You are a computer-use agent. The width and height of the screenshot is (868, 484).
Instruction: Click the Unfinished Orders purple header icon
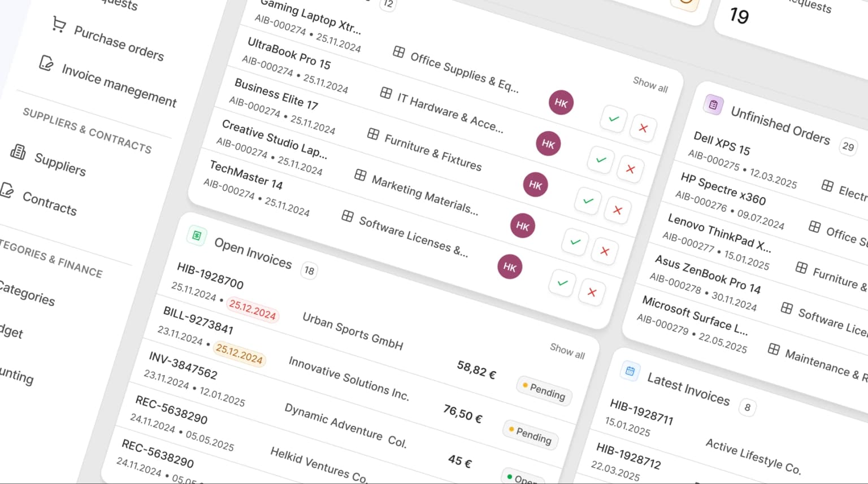[713, 104]
